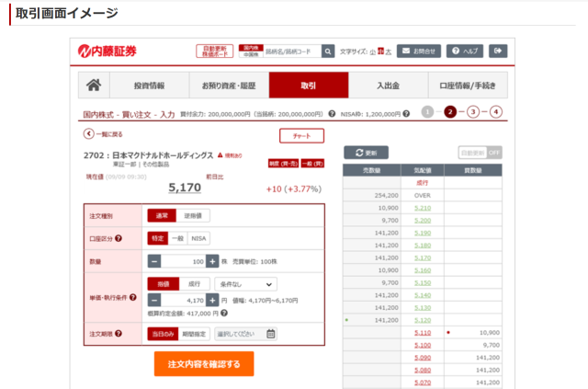Click step 3 indicator
This screenshot has height=389, width=588.
[473, 112]
